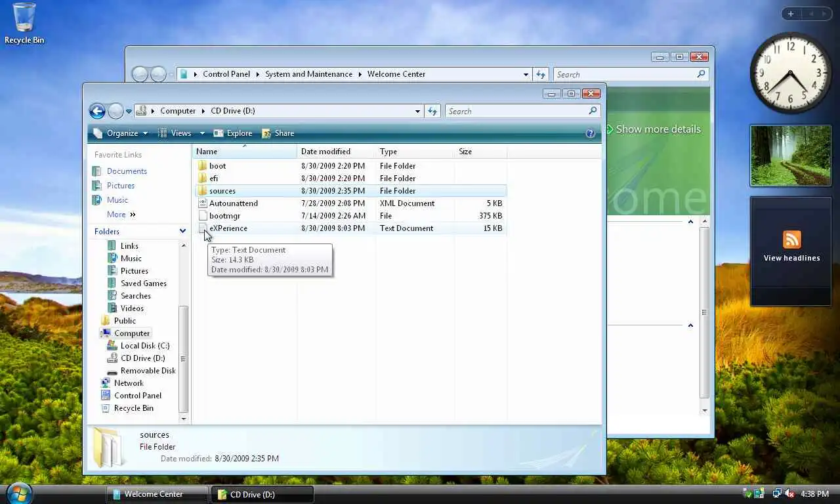Click the Views toolbar button
This screenshot has width=840, height=504.
pos(175,133)
